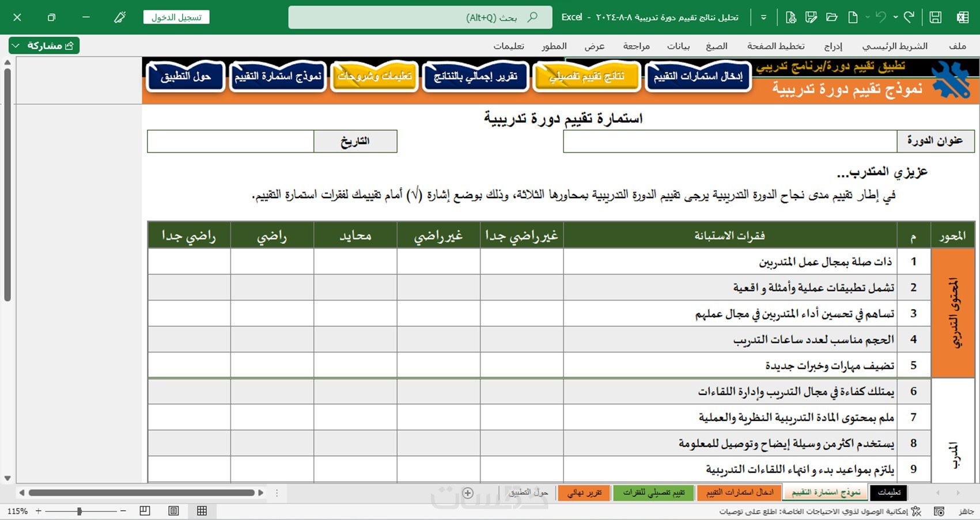Click the Save As icon with pencil

(x=811, y=17)
